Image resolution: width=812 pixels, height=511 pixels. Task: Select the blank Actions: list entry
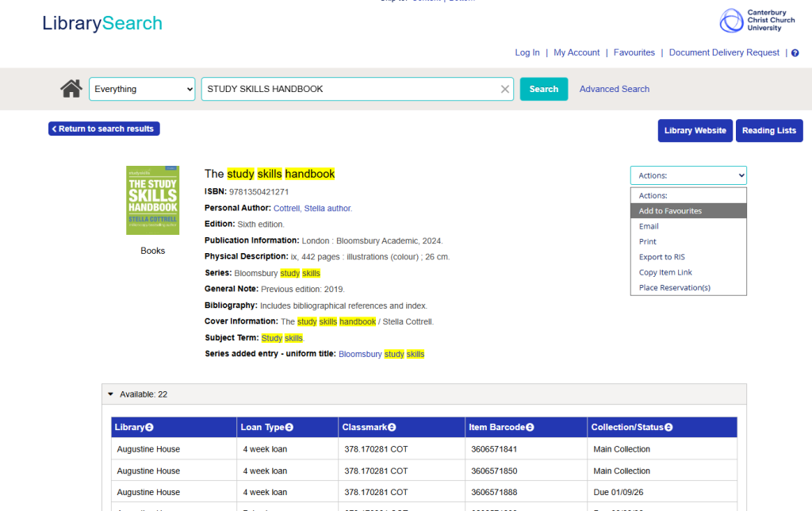pos(688,195)
